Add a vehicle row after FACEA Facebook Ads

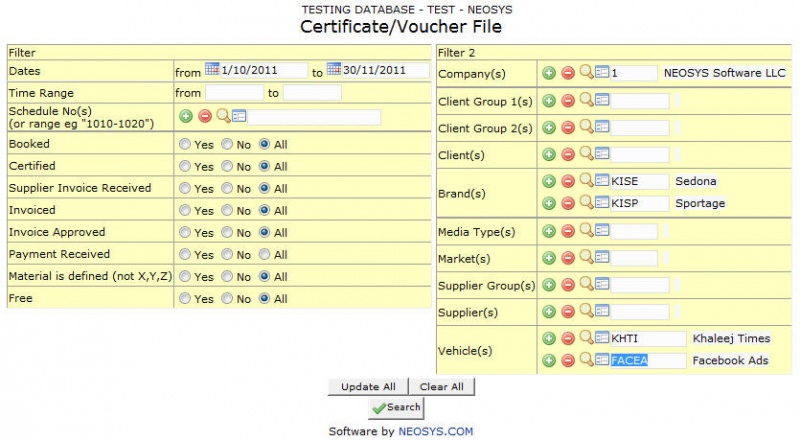pyautogui.click(x=549, y=360)
